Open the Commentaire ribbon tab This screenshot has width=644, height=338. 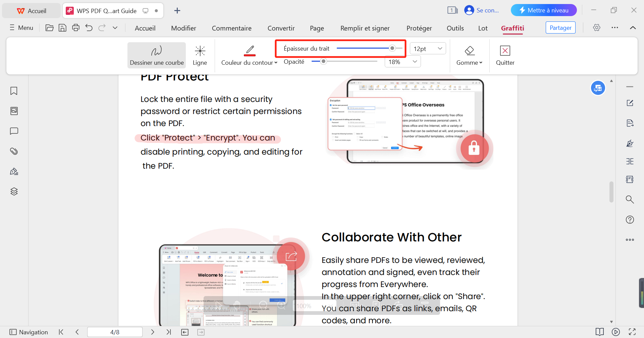(231, 28)
